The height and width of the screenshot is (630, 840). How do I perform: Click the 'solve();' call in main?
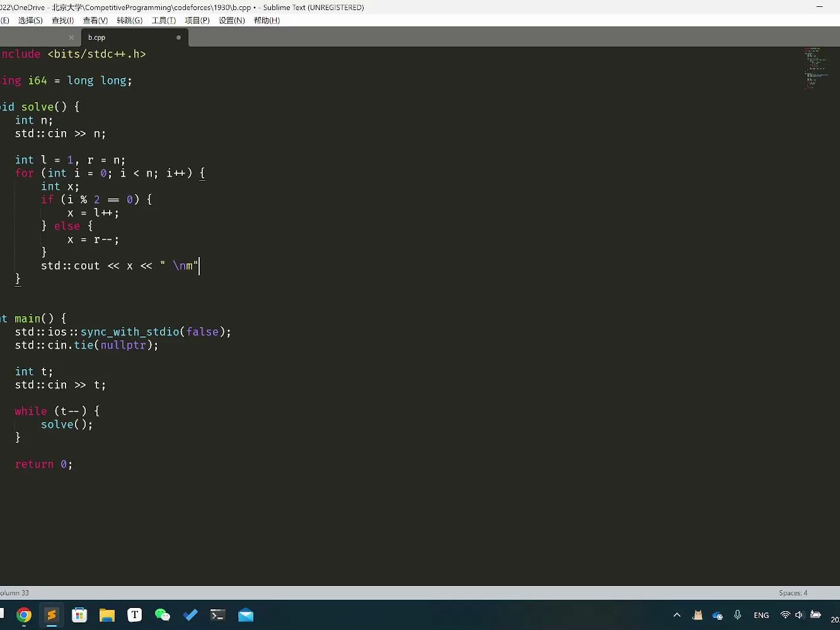coord(67,425)
